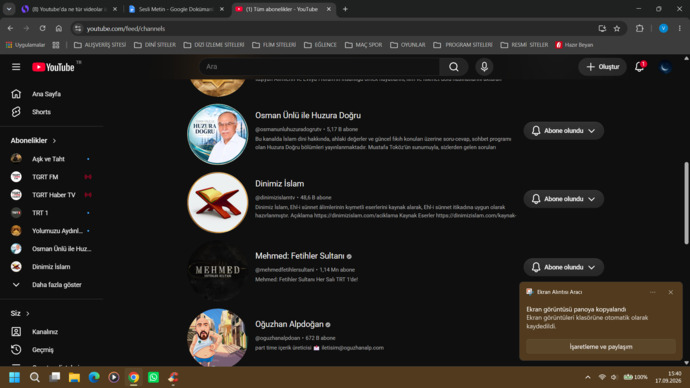
Task: Show hidden system tray icons
Action: (x=587, y=377)
